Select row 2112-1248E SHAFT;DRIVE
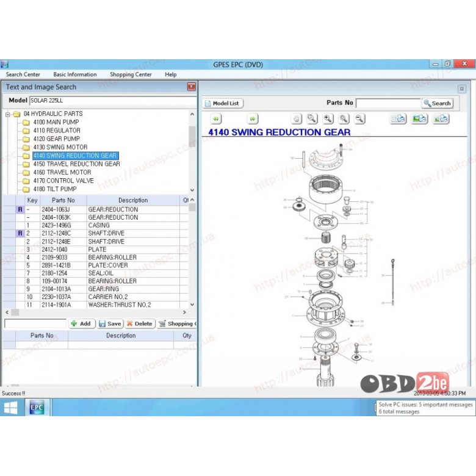This screenshot has width=476, height=476. point(96,241)
